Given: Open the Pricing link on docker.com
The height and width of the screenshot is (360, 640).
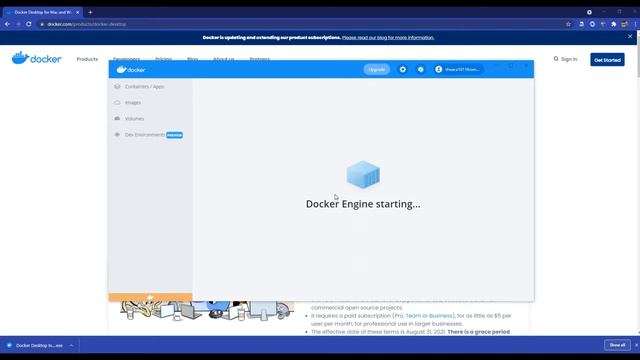Looking at the screenshot, I should pyautogui.click(x=164, y=59).
